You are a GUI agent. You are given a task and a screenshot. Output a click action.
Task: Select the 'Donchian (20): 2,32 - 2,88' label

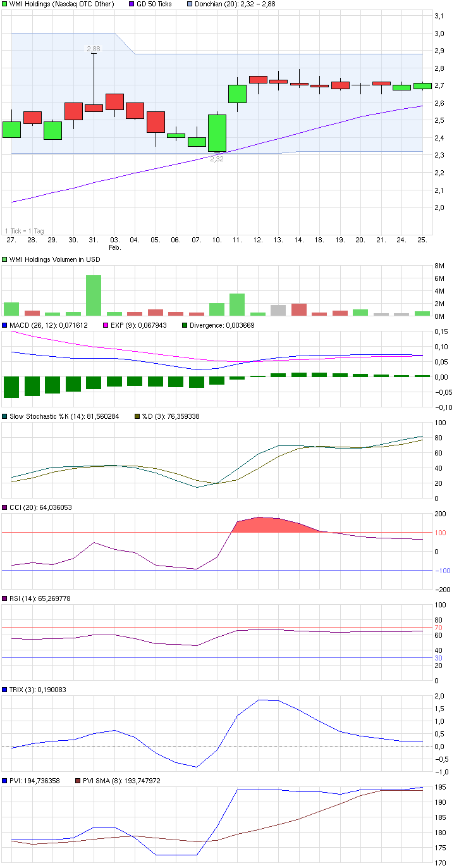[x=235, y=4]
